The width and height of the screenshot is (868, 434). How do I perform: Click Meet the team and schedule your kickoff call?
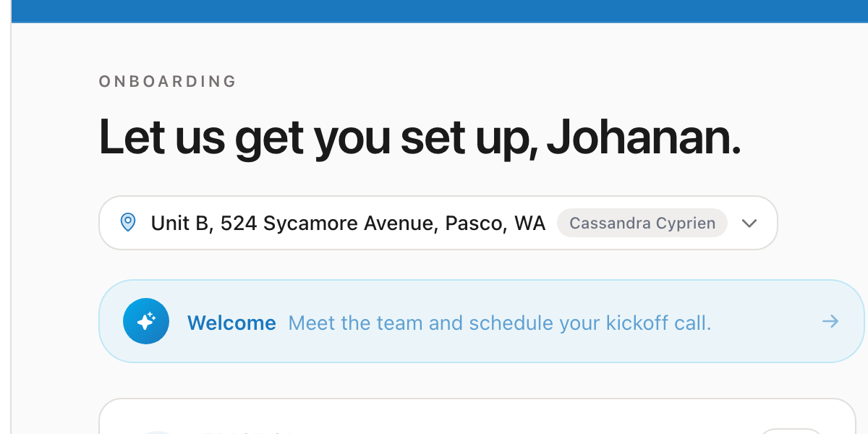500,323
